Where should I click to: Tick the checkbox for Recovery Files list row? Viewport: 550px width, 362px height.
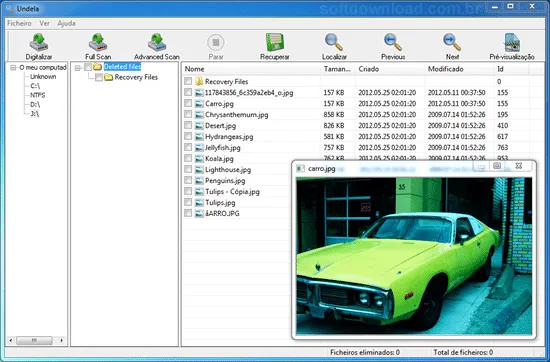tap(188, 81)
